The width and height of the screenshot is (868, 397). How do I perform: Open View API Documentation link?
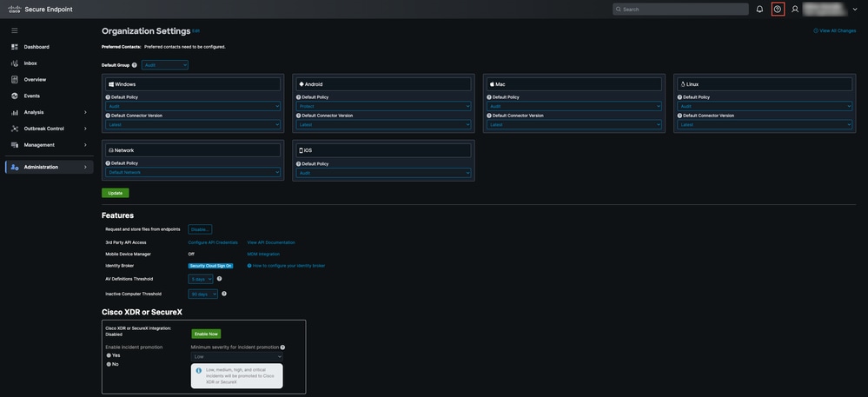271,242
